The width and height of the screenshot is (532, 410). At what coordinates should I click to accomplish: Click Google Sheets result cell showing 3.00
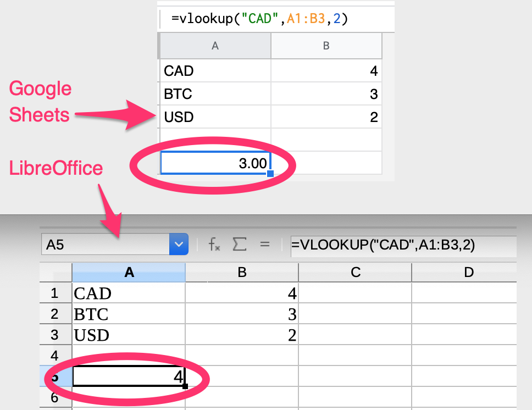[215, 163]
